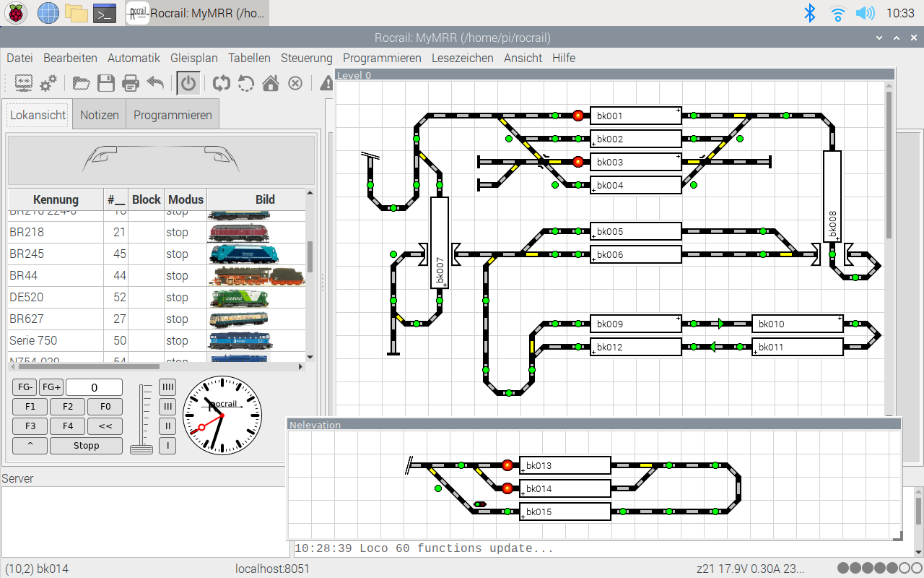This screenshot has height=578, width=924.
Task: Toggle function F1 button
Action: pyautogui.click(x=30, y=407)
